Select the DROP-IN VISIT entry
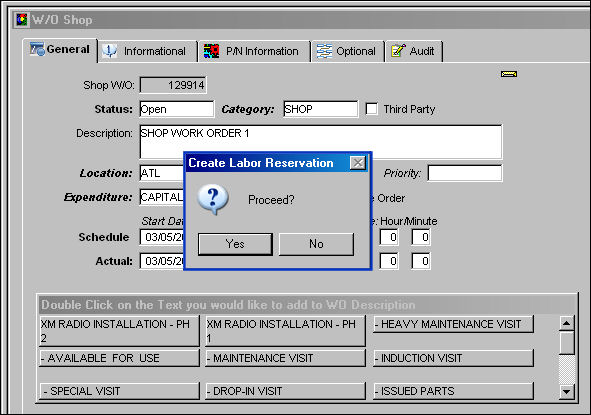Screen dimensions: 591x415 tap(285, 391)
